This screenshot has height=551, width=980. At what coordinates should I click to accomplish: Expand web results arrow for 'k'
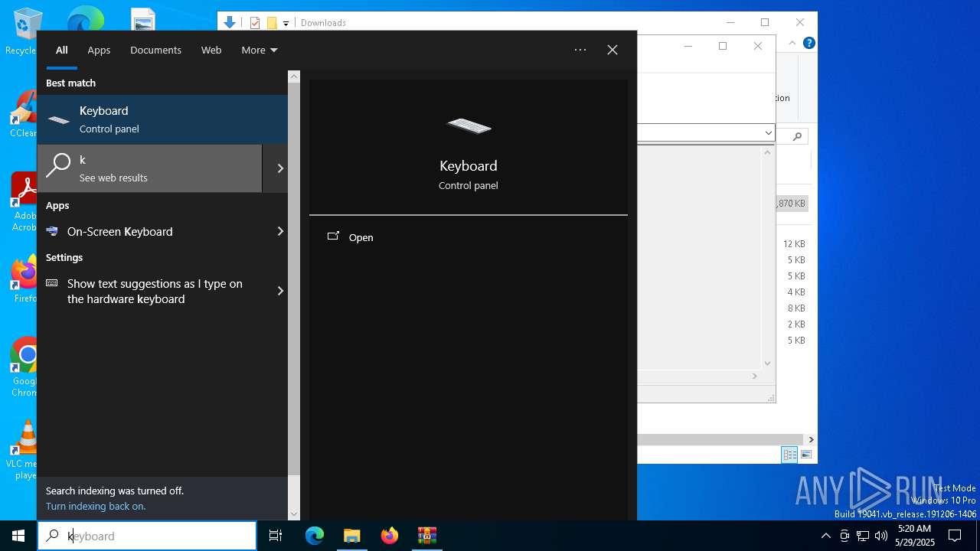[x=280, y=168]
